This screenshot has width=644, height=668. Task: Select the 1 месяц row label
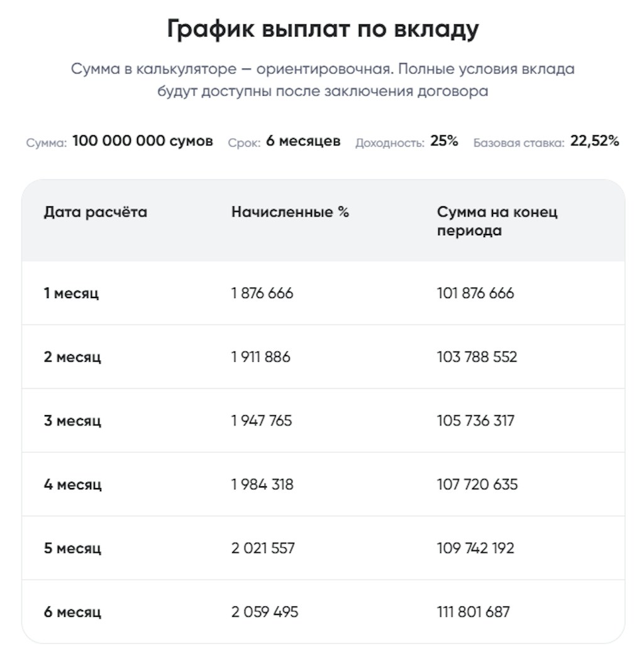(71, 293)
